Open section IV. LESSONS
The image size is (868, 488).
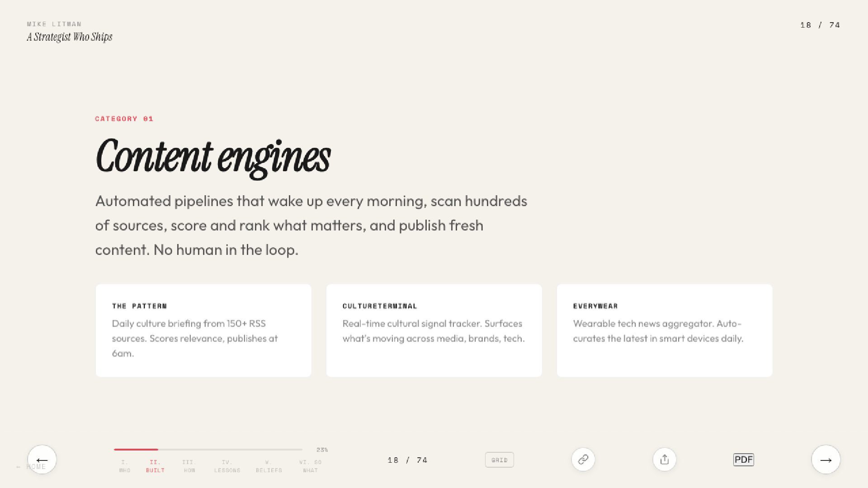(x=227, y=466)
